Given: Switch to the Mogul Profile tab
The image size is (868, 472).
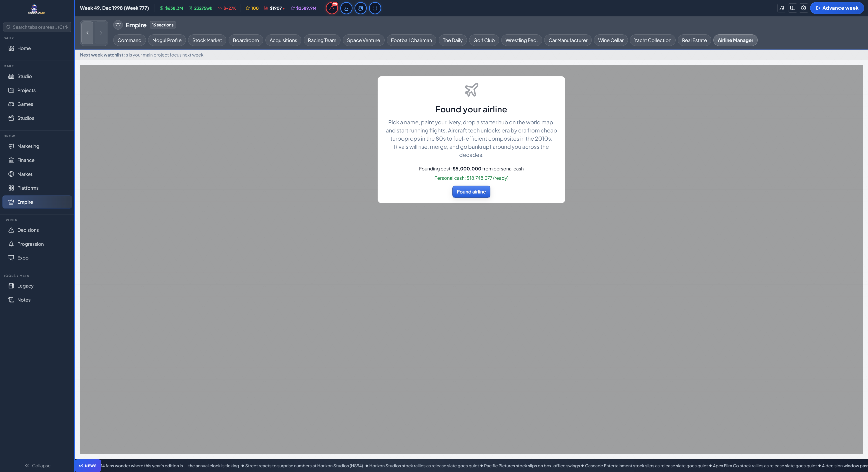Looking at the screenshot, I should 167,40.
